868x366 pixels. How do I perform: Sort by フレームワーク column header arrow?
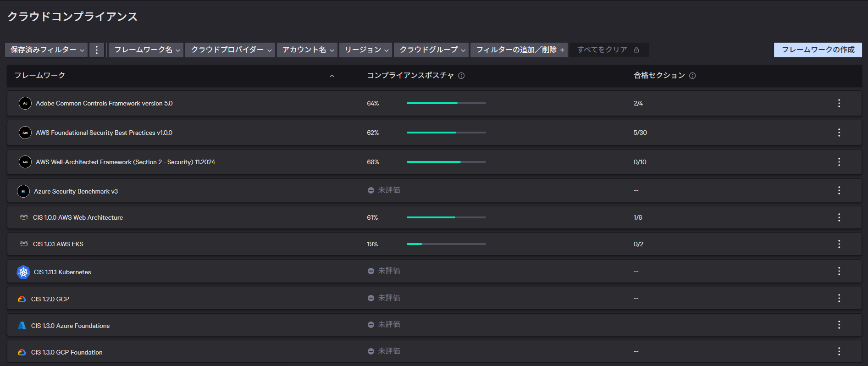point(332,76)
